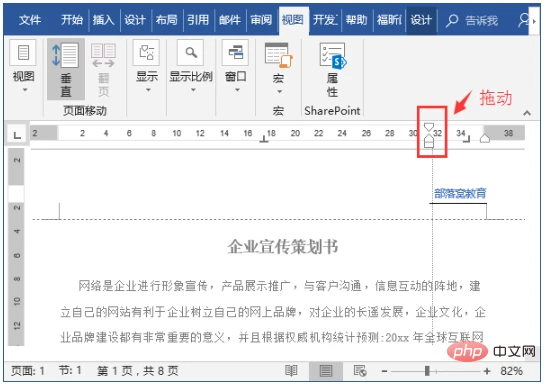
Task: Expand the 显示 show options dropdown
Action: click(x=147, y=66)
